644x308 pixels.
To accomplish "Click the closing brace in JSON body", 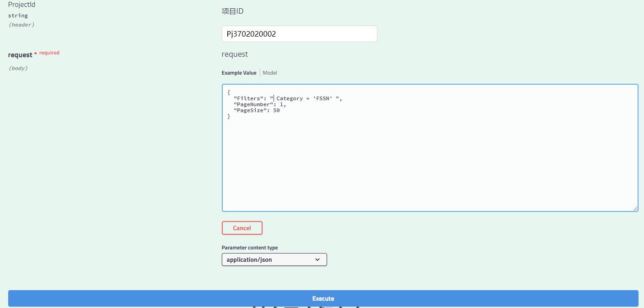I will (229, 116).
